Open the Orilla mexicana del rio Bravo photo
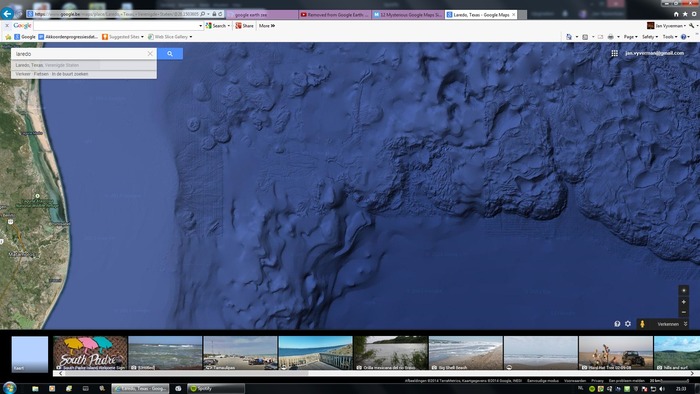The width and height of the screenshot is (700, 394). click(391, 353)
